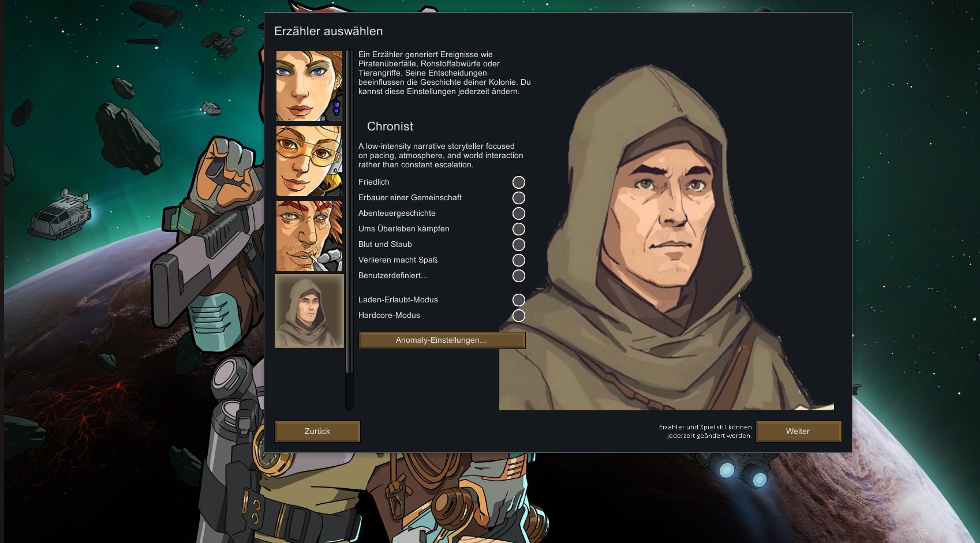Choose Ums Überleben kämpfen radio button
This screenshot has width=980, height=543.
click(x=519, y=229)
